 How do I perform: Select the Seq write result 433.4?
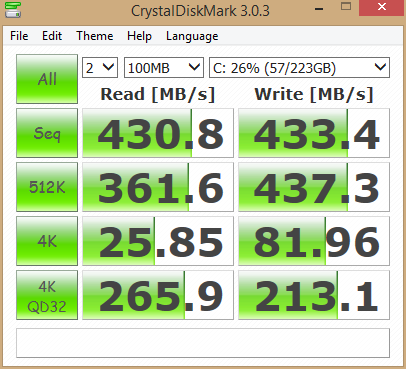click(314, 133)
